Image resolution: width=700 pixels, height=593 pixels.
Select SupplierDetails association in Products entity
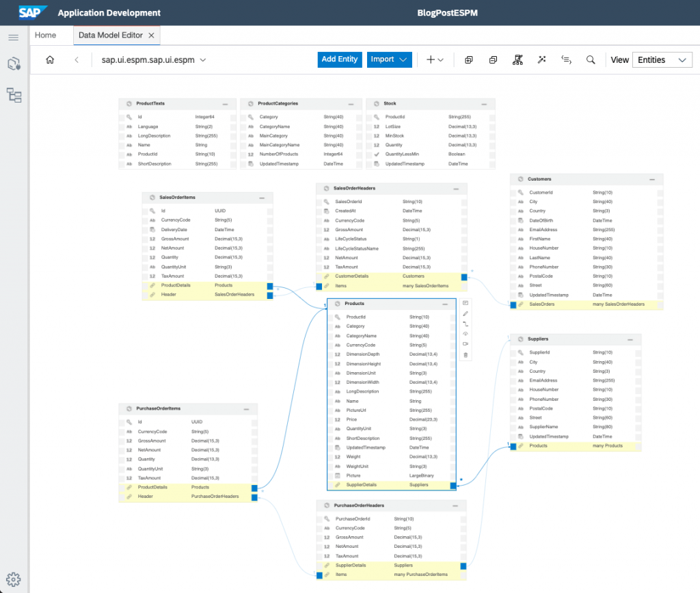coord(392,485)
